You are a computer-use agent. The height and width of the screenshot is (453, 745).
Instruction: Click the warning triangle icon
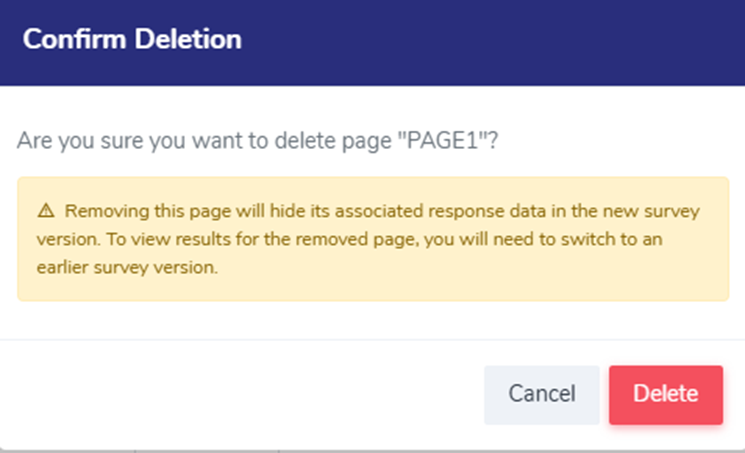45,211
